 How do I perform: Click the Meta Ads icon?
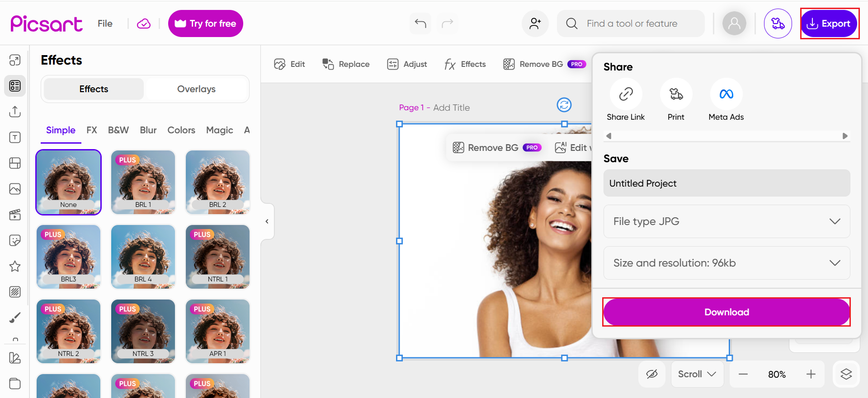pyautogui.click(x=726, y=94)
